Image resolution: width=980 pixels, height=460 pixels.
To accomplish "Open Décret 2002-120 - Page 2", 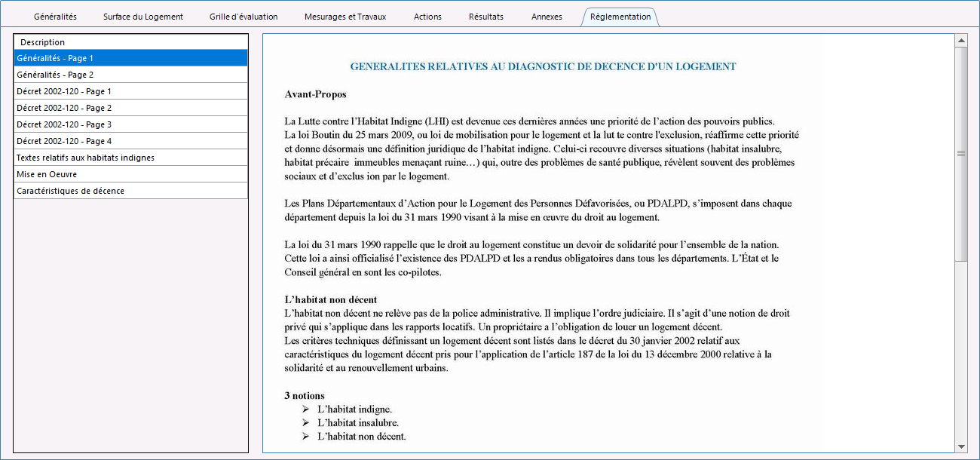I will (130, 108).
